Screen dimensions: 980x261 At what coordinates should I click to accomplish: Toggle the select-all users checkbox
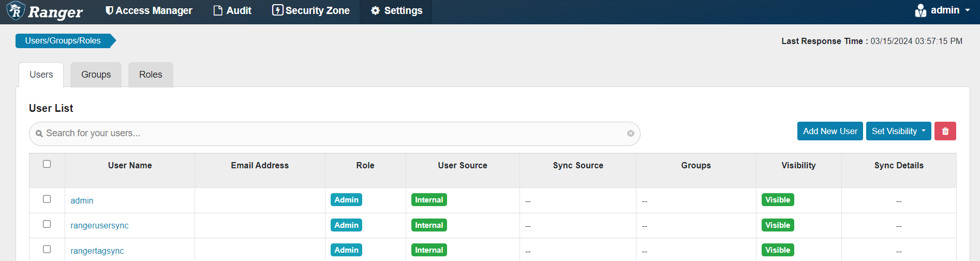pos(47,164)
